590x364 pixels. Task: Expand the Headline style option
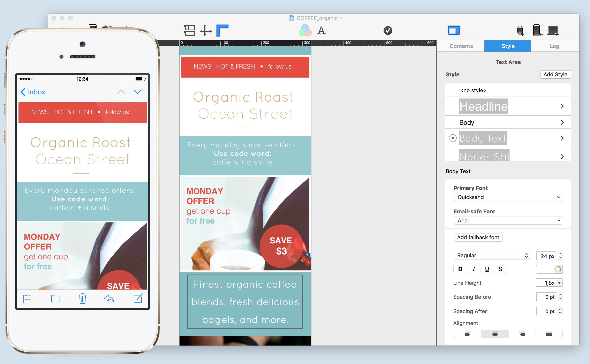(x=563, y=106)
